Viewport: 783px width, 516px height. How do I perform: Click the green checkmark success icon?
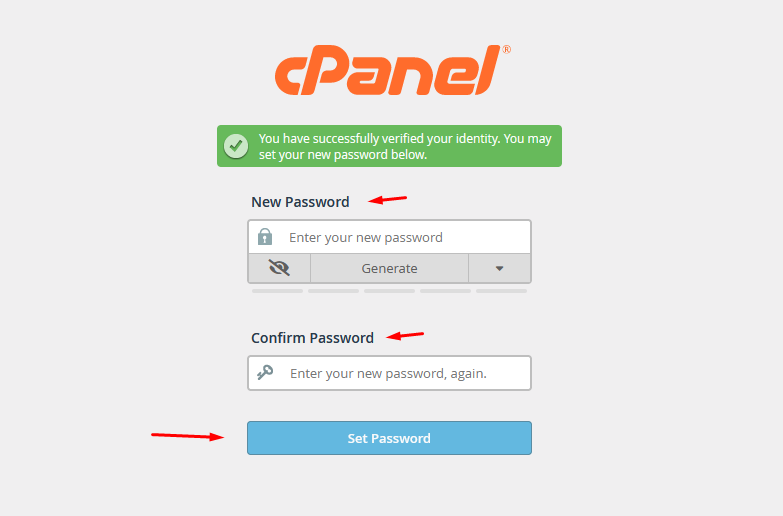click(236, 146)
